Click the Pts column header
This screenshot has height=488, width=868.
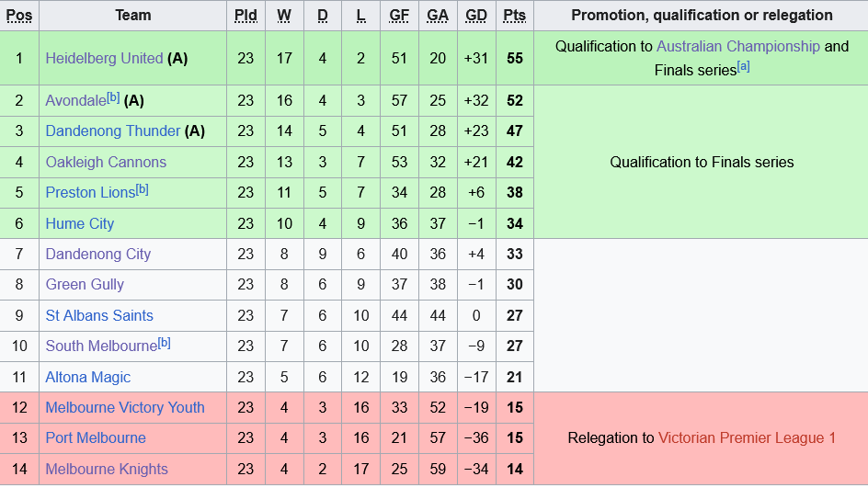point(514,16)
